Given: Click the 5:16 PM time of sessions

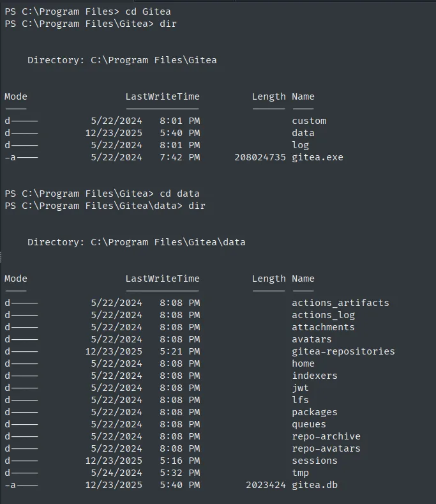Looking at the screenshot, I should pos(180,461).
